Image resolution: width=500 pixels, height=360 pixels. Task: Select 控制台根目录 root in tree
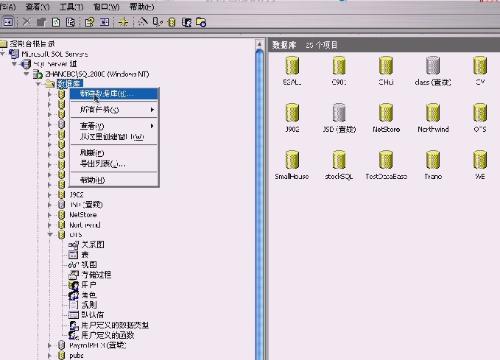point(32,43)
